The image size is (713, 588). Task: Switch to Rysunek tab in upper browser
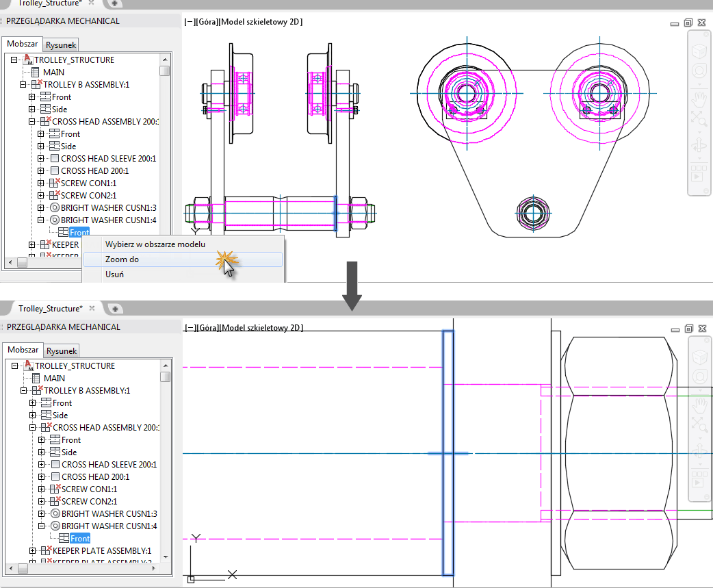61,44
